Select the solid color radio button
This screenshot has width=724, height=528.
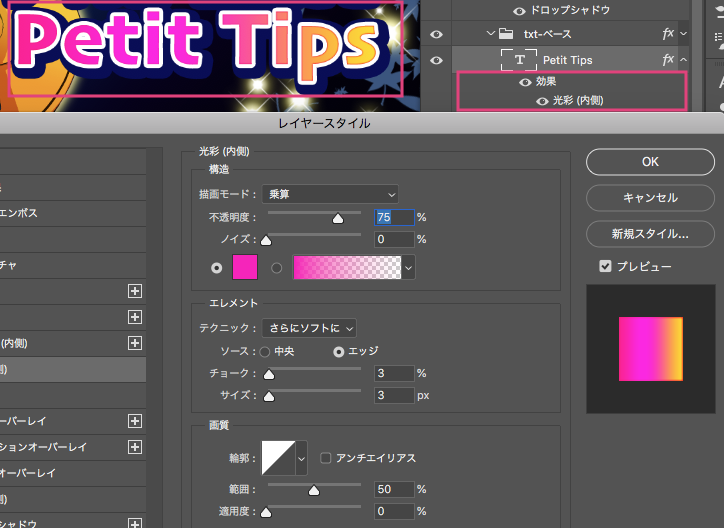[x=217, y=268]
